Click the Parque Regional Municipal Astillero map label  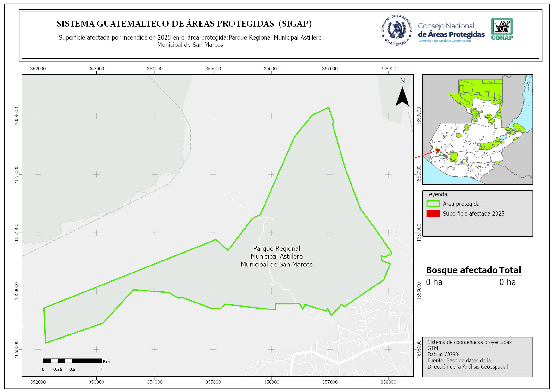point(277,256)
